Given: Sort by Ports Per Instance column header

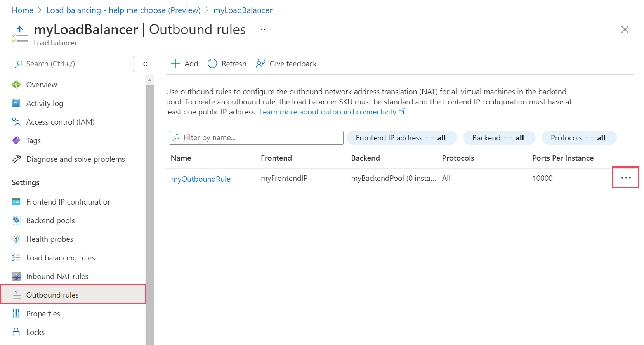Looking at the screenshot, I should pos(563,158).
